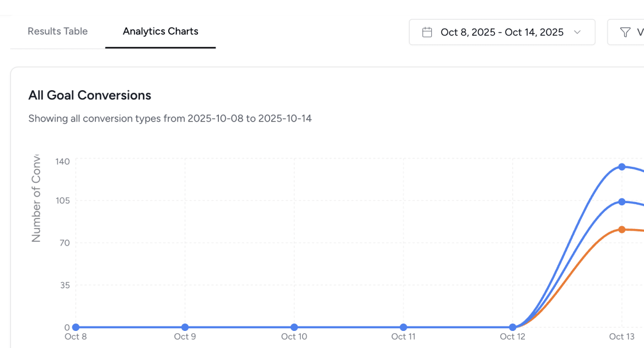Click the All Goal Conversions heading
Viewport: 644px width, 348px height.
90,95
